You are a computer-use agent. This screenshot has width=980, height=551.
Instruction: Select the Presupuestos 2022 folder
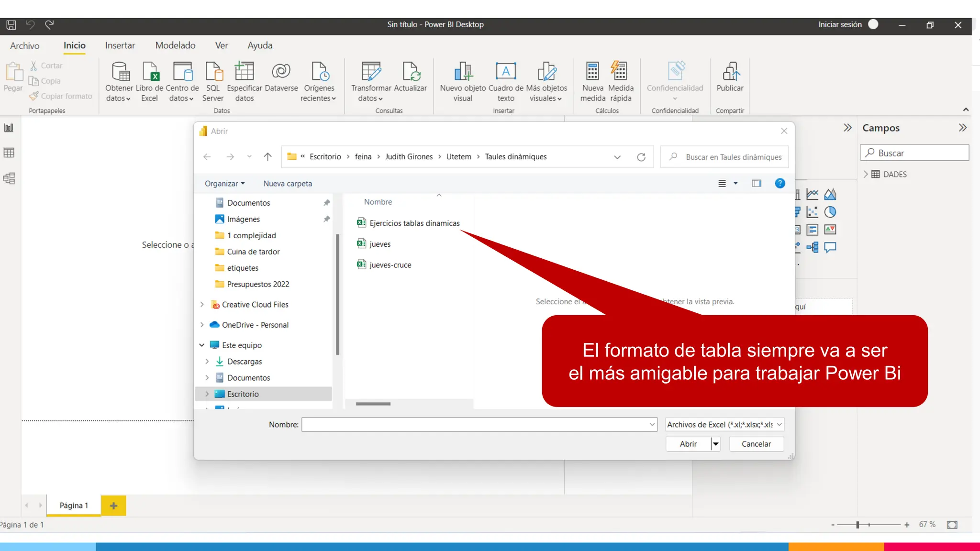coord(252,284)
